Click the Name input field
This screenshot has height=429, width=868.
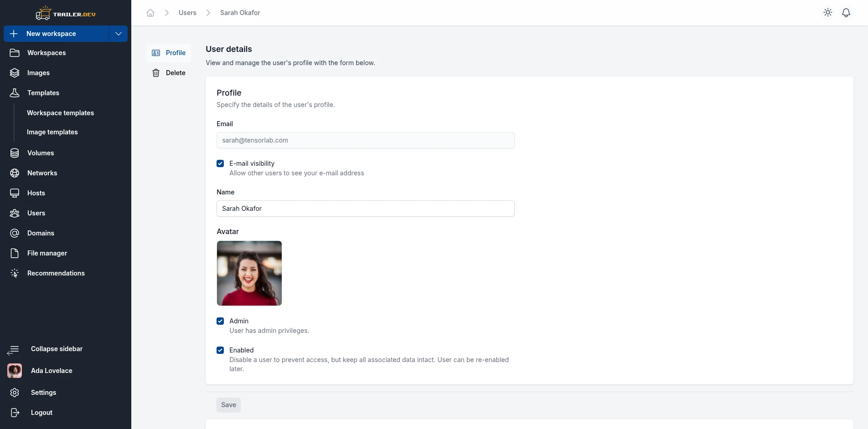pyautogui.click(x=366, y=209)
